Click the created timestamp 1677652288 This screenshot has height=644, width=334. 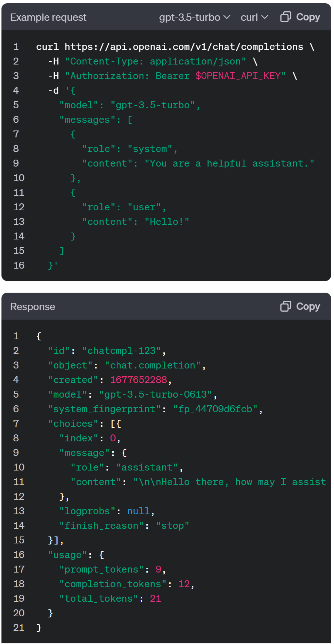pyautogui.click(x=139, y=380)
